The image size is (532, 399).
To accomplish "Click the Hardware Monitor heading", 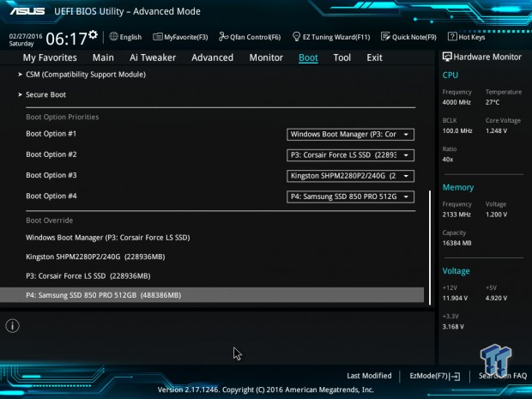I will [x=487, y=57].
